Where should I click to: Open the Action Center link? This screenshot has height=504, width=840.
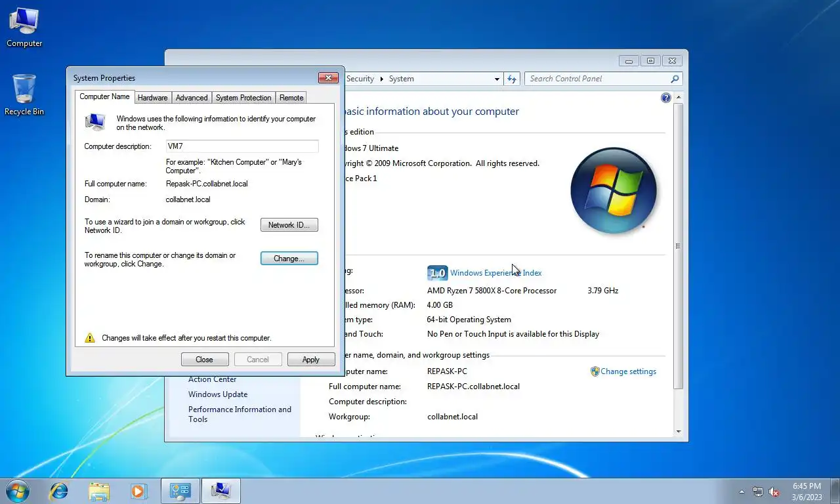[212, 379]
